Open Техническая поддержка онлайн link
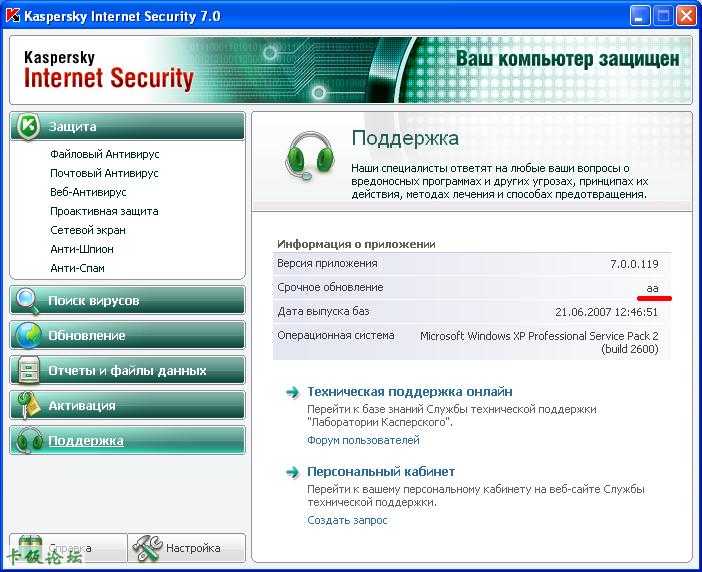 pos(410,392)
